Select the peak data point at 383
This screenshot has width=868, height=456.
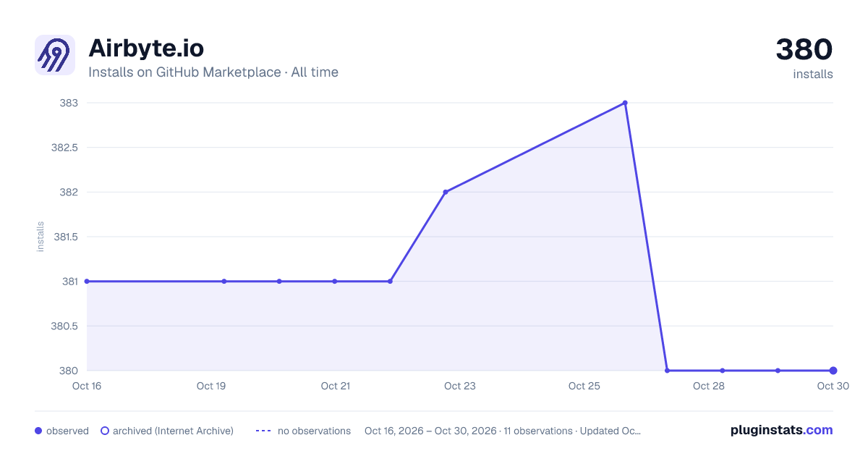click(625, 103)
